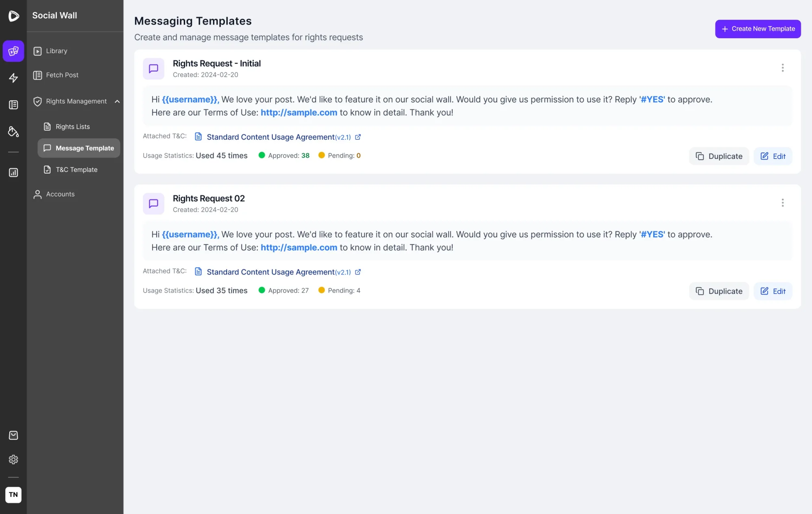812x514 pixels.
Task: Click 'Used 45 times' statistic
Action: 222,156
